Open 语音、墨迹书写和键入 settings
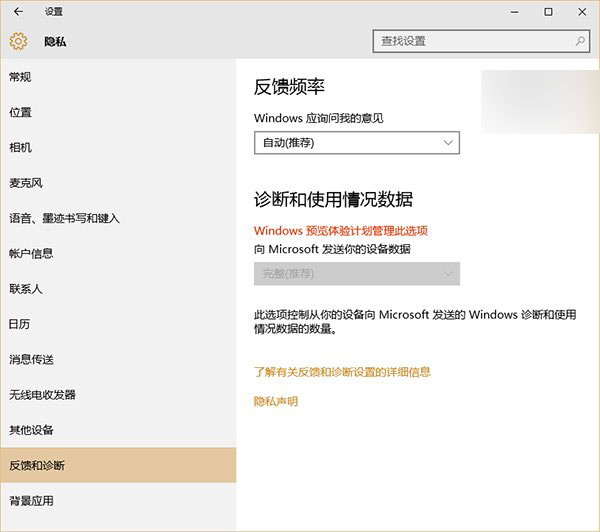This screenshot has width=600, height=532. tap(64, 218)
